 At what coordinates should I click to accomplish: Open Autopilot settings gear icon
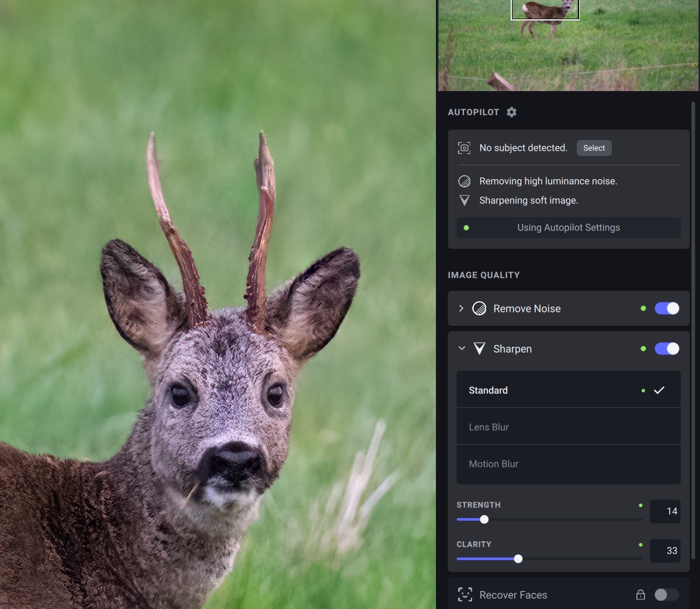(512, 112)
